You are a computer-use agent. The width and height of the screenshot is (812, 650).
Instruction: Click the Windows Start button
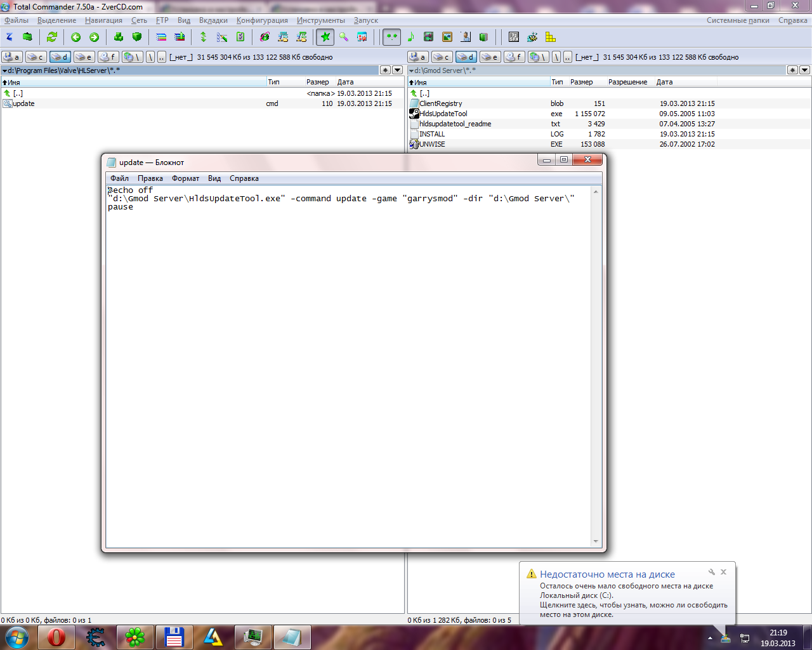pyautogui.click(x=17, y=637)
